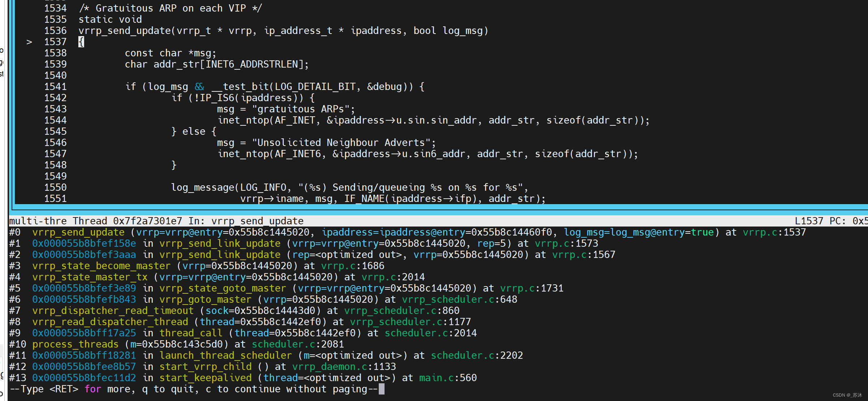The height and width of the screenshot is (401, 868).
Task: Click "Unsolicited Neighbour Adverts" string on line 1546
Action: [341, 143]
